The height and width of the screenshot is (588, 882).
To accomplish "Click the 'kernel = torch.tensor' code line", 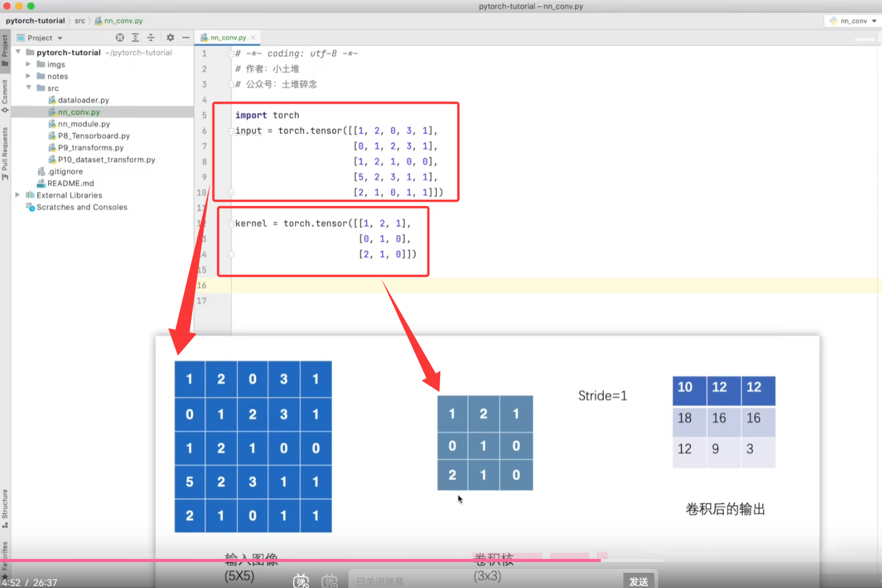I will pyautogui.click(x=323, y=223).
